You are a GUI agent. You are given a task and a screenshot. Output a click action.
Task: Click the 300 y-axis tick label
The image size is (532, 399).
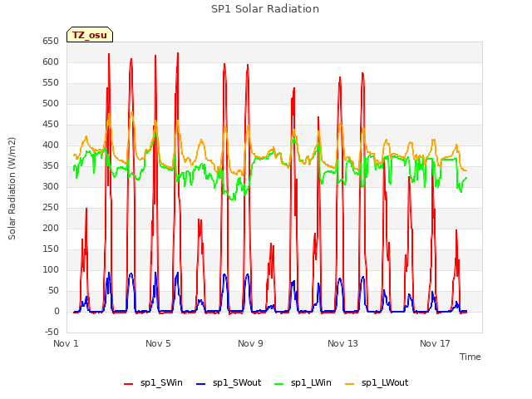pyautogui.click(x=51, y=186)
